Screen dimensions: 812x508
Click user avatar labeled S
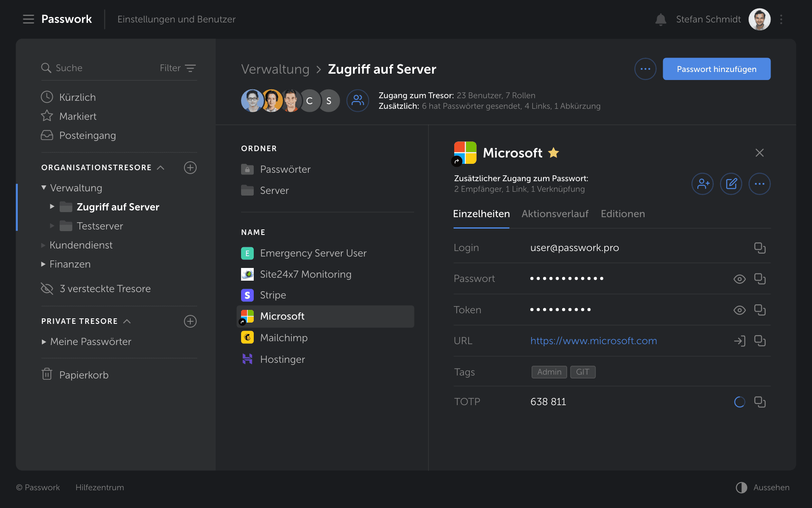(x=329, y=101)
